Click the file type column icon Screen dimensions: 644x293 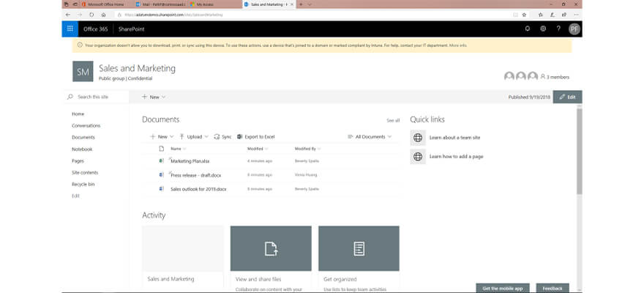[x=162, y=149]
